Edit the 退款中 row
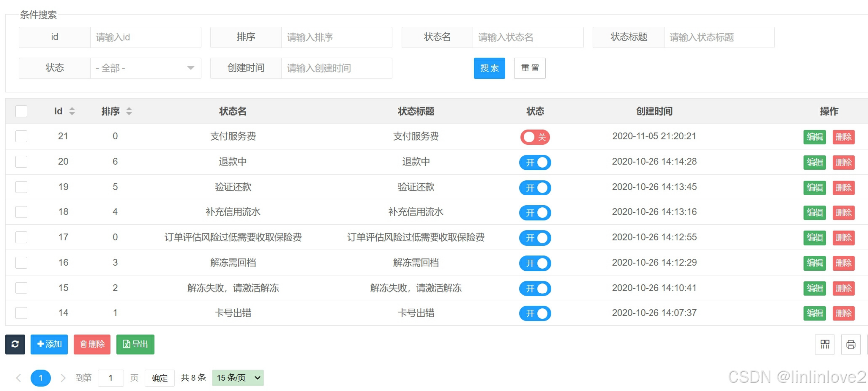The height and width of the screenshot is (391, 868). [815, 162]
